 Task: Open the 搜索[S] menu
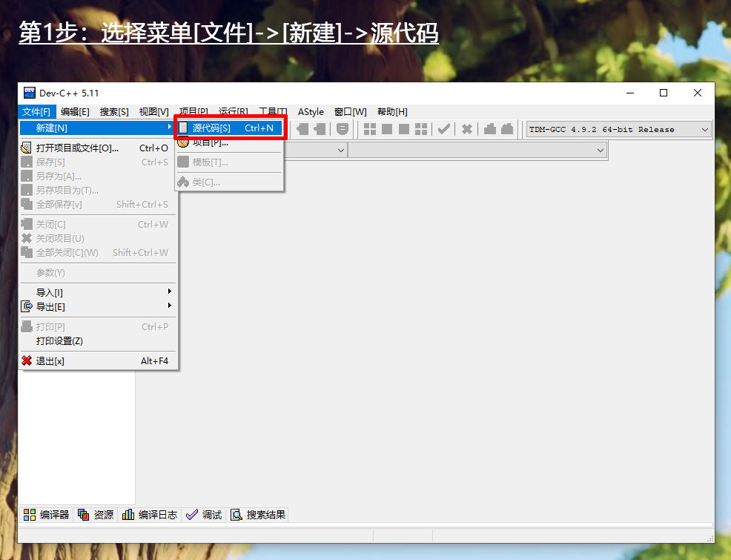point(114,112)
